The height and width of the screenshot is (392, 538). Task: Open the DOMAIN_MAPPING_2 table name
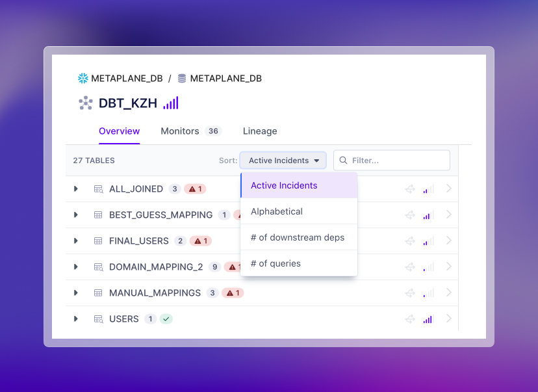tap(156, 267)
